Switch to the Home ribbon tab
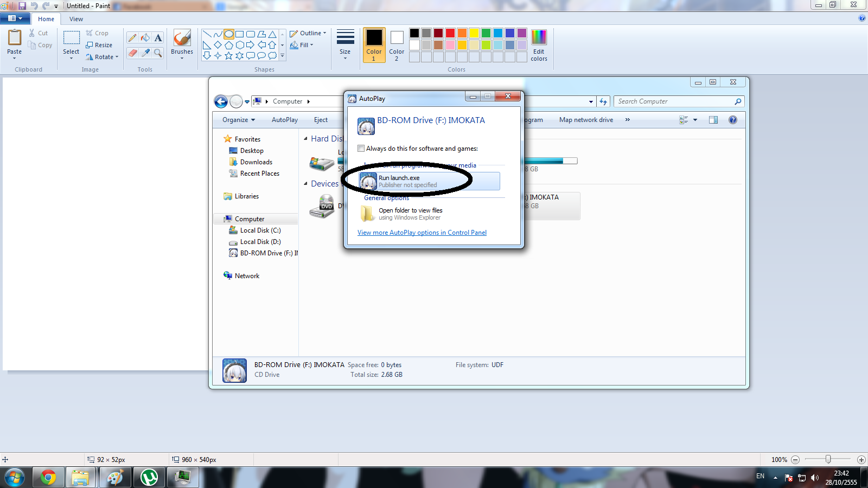 (46, 19)
